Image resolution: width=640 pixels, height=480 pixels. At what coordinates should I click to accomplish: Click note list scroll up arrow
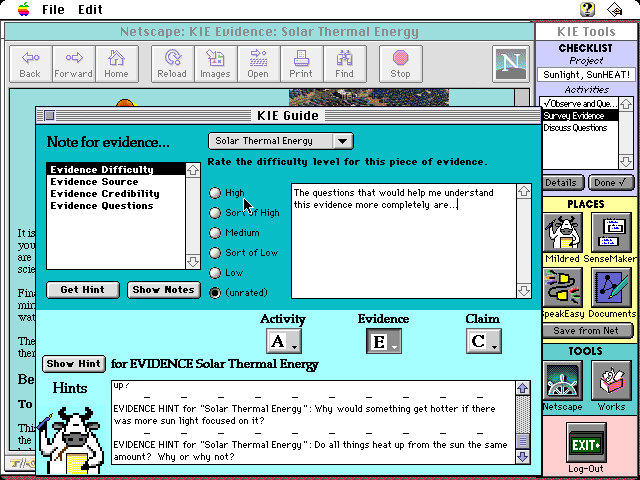coord(193,170)
